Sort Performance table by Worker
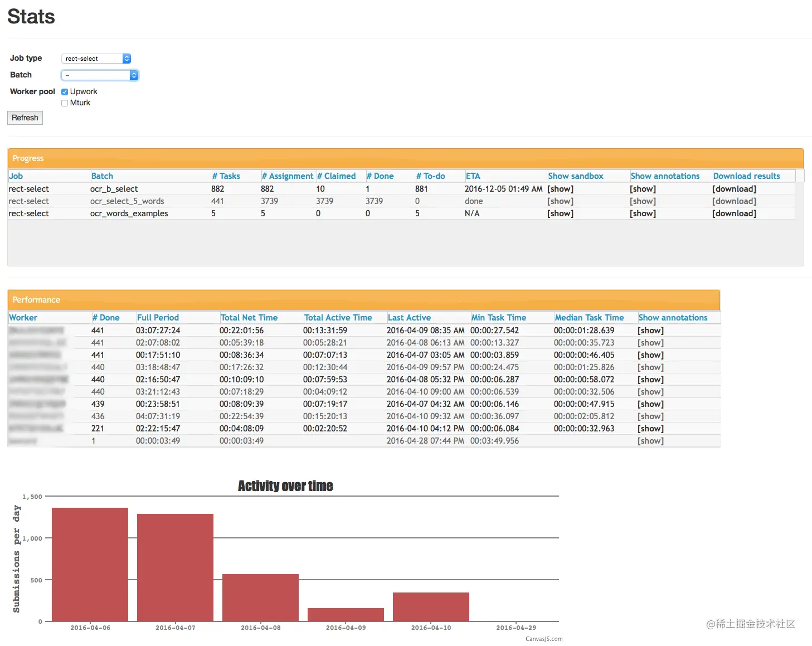Image resolution: width=812 pixels, height=646 pixels. (23, 317)
